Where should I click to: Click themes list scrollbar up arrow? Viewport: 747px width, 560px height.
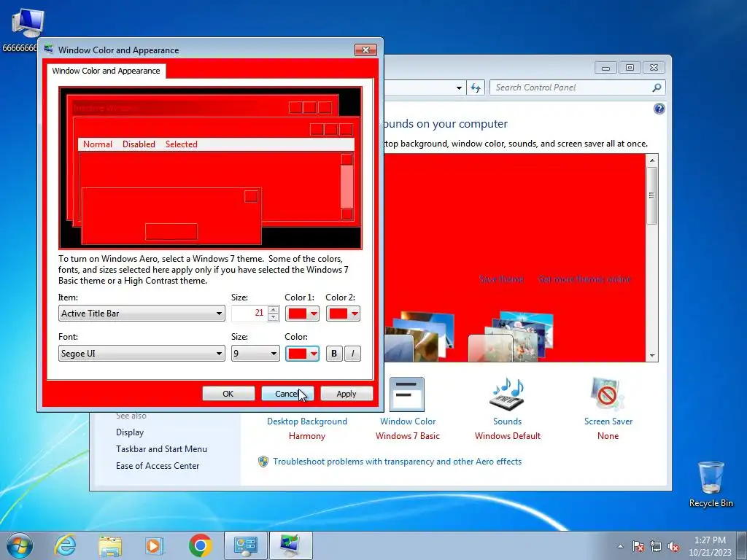651,160
